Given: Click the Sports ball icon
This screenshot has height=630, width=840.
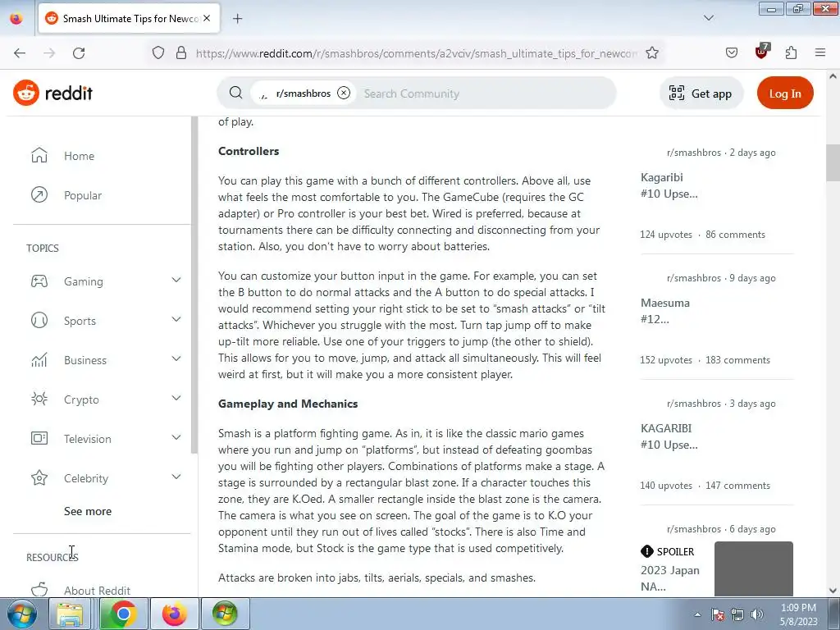Looking at the screenshot, I should 39,321.
